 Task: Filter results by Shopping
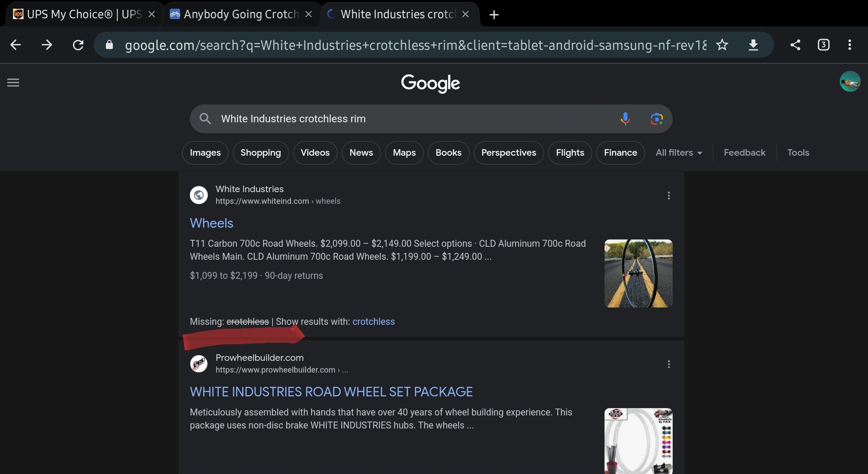[x=261, y=153]
